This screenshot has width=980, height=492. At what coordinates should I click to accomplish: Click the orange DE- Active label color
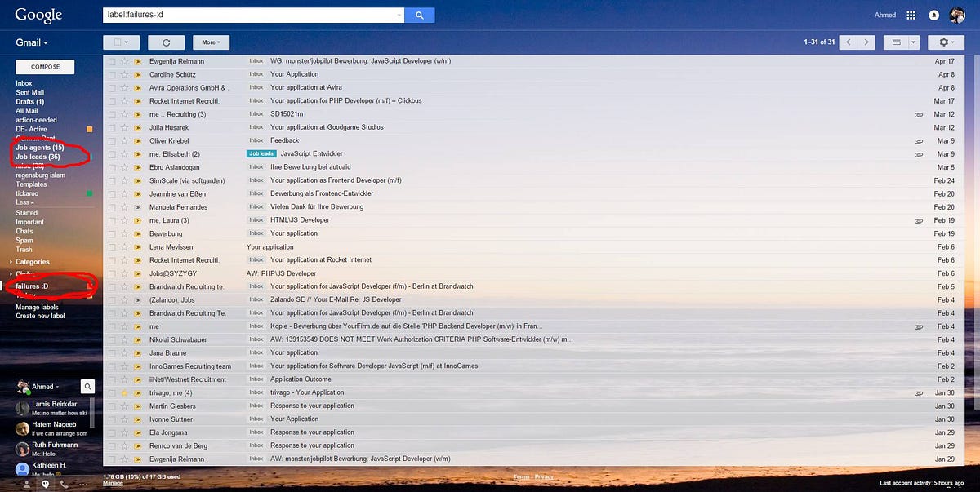pos(90,129)
